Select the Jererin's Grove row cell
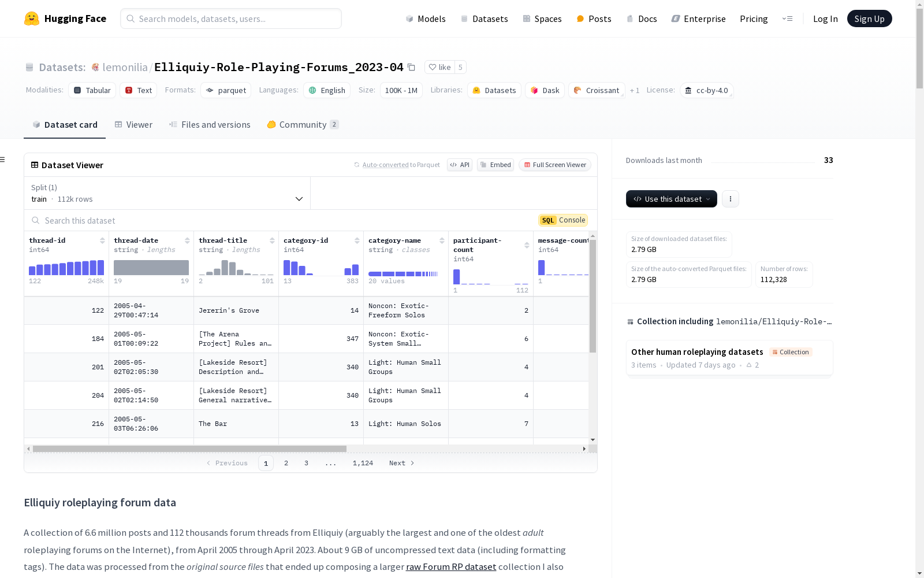Image resolution: width=924 pixels, height=578 pixels. [236, 310]
